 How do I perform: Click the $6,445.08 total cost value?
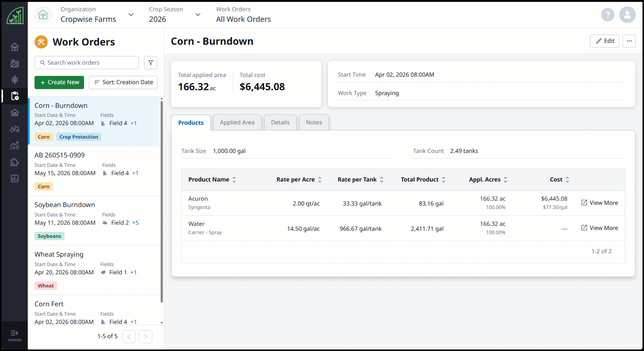262,87
